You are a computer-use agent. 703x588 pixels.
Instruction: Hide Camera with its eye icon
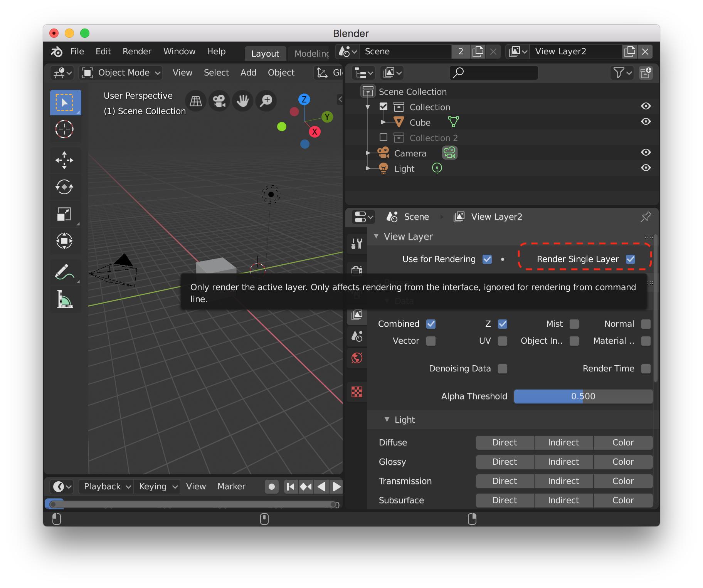click(646, 153)
